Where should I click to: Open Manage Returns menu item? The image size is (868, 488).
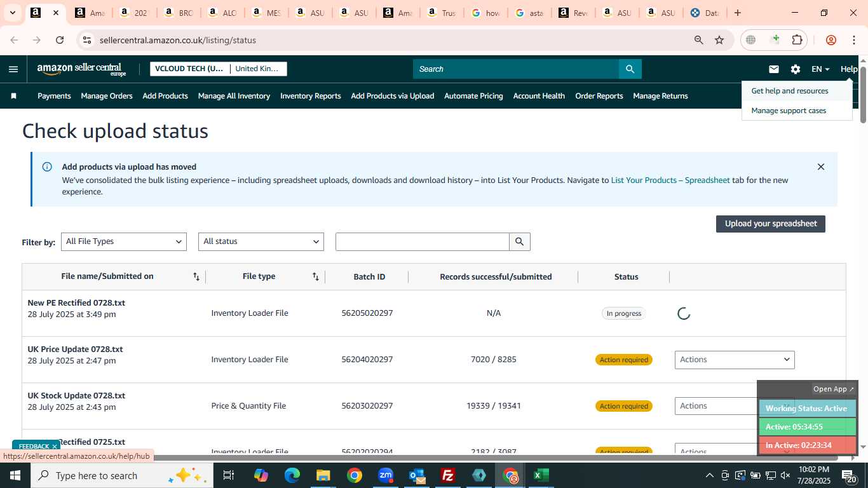coord(660,96)
